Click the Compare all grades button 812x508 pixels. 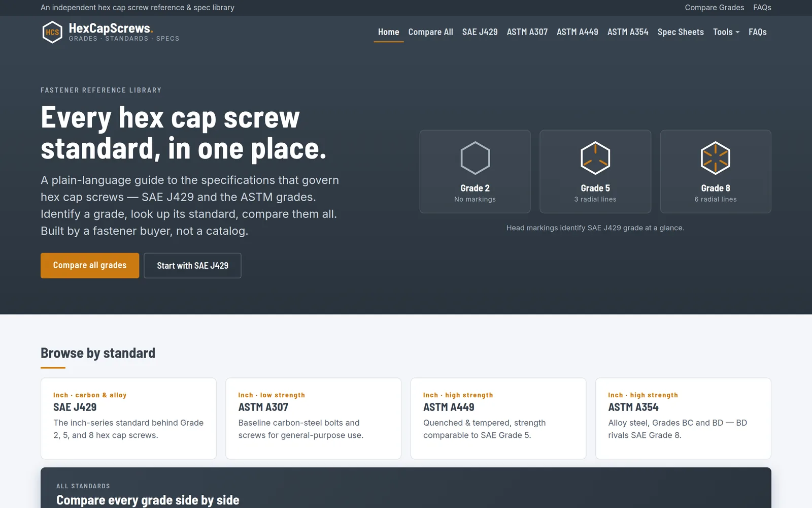(x=90, y=265)
